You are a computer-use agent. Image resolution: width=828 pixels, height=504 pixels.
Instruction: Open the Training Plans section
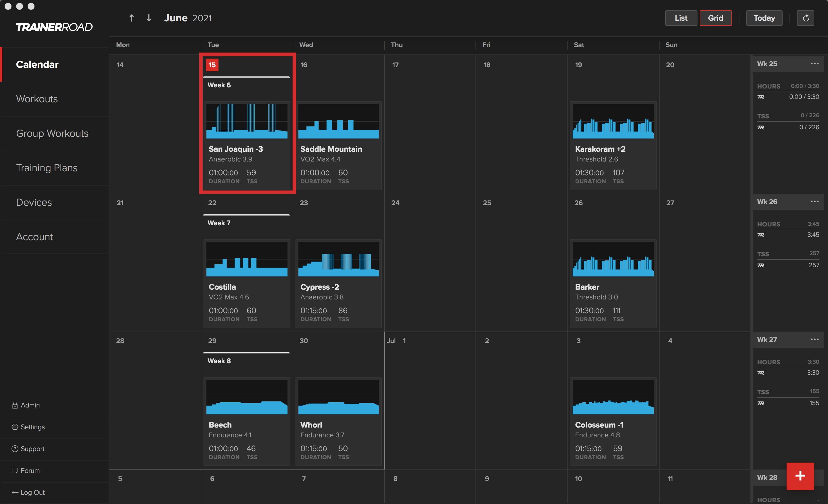[x=54, y=168]
